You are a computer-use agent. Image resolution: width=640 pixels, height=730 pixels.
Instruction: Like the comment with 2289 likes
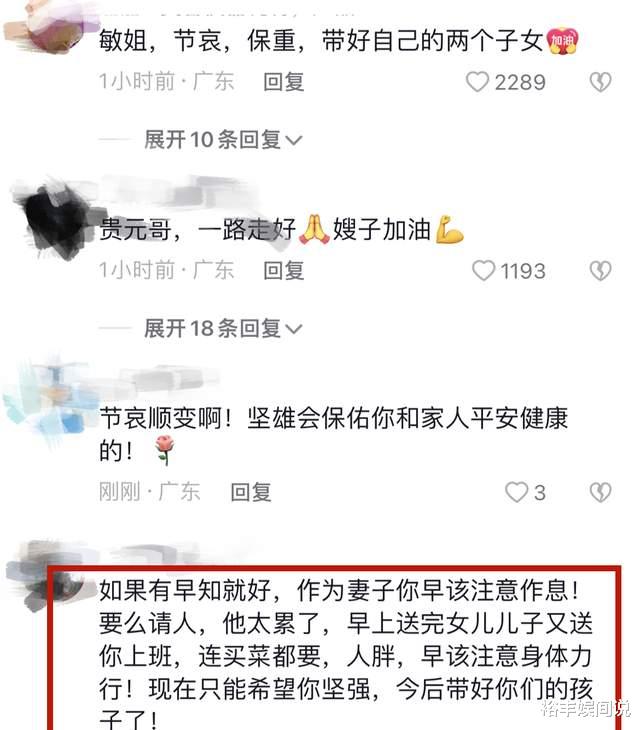point(478,82)
